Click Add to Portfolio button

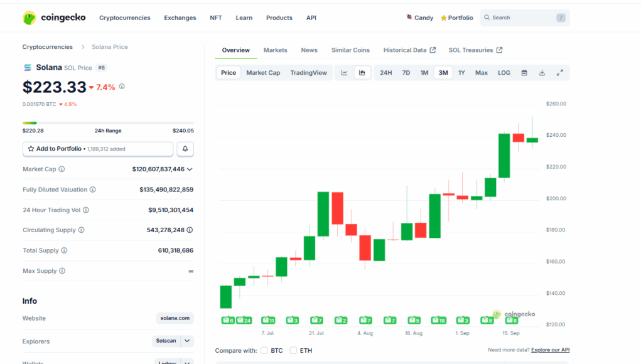[98, 149]
